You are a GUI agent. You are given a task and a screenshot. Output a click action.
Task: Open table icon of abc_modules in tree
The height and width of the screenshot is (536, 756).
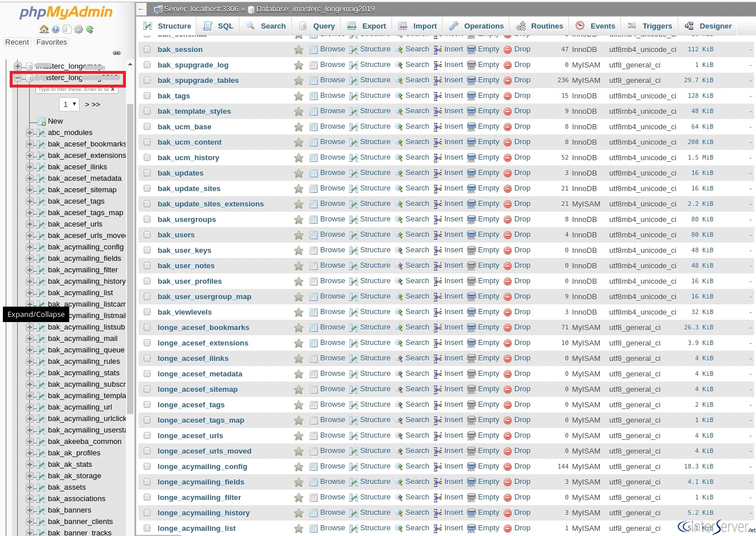41,133
